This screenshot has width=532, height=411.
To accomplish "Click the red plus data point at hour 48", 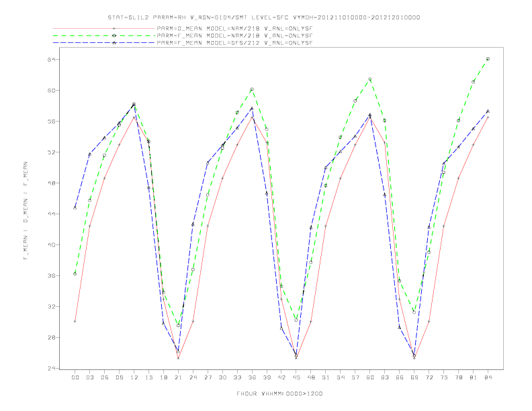I will (311, 322).
